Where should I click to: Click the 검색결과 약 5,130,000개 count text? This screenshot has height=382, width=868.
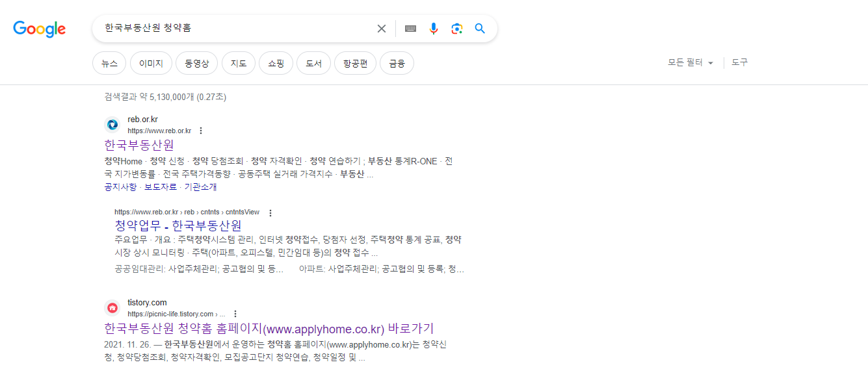[x=165, y=97]
